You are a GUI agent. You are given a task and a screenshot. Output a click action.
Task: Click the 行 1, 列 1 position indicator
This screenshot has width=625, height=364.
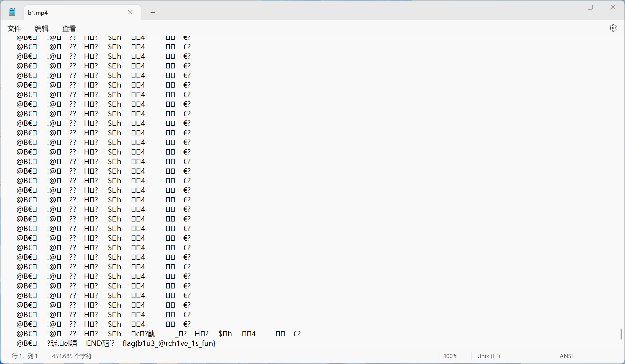pyautogui.click(x=24, y=356)
